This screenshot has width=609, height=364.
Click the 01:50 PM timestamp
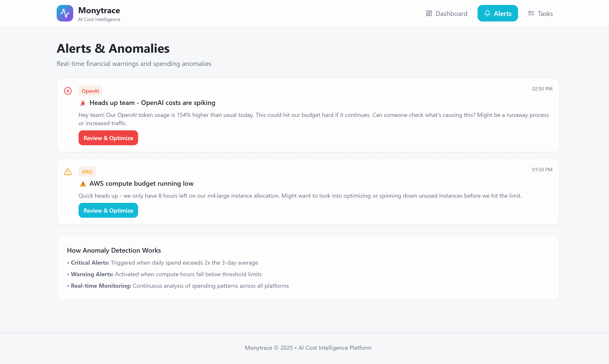pyautogui.click(x=542, y=169)
